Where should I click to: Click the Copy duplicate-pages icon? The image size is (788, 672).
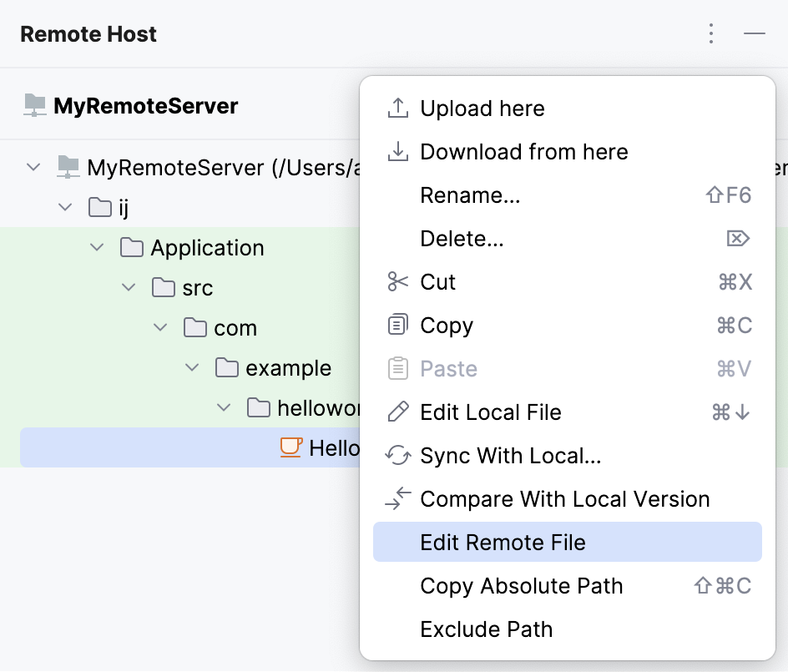(398, 325)
